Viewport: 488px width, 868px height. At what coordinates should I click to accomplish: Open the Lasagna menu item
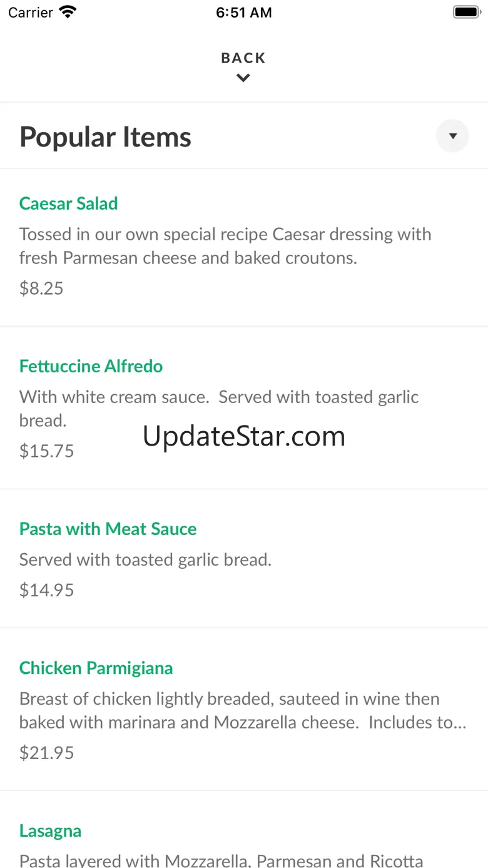pyautogui.click(x=51, y=830)
